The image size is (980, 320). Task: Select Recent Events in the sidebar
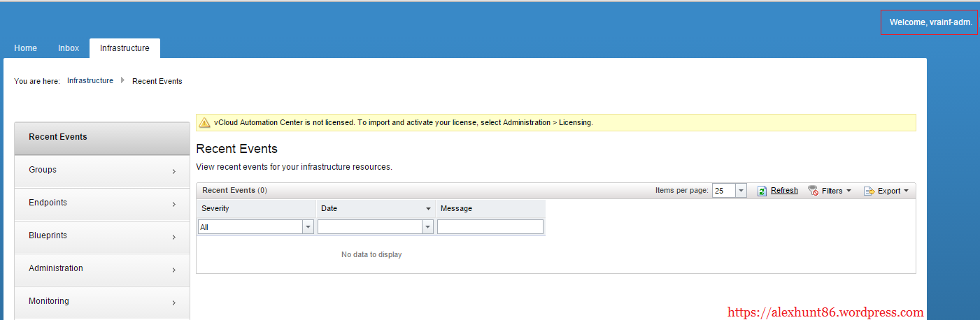58,137
